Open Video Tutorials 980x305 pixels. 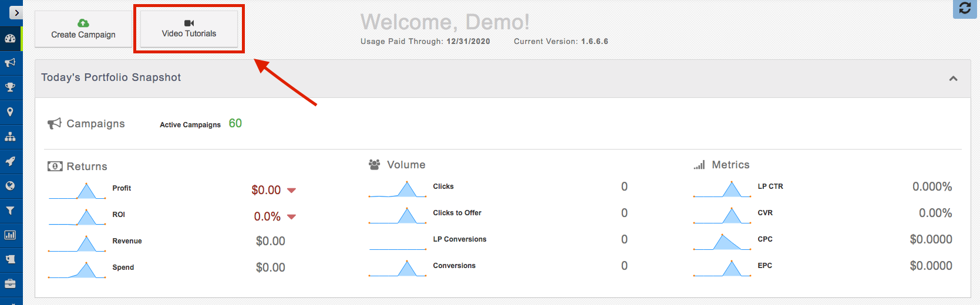(x=189, y=29)
